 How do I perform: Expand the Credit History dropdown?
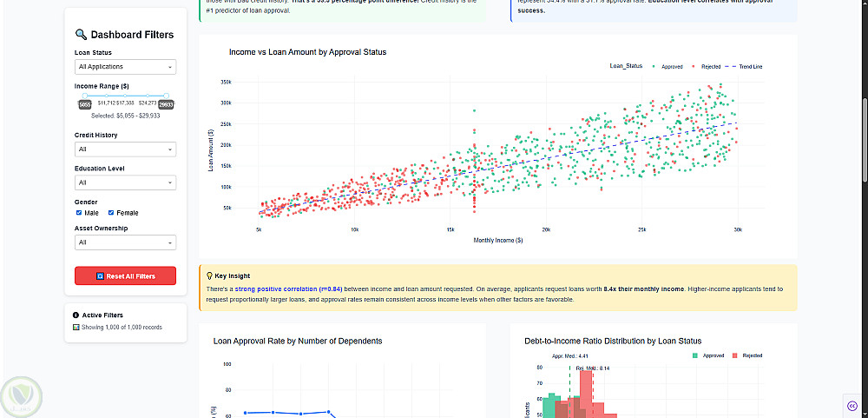click(x=126, y=149)
